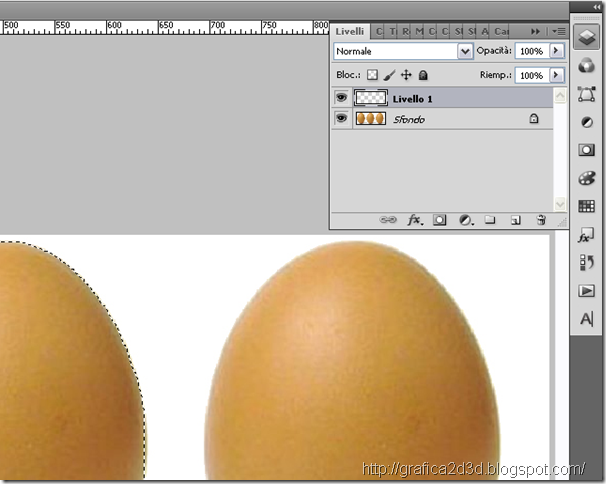Create a new layer group folder

(x=490, y=220)
